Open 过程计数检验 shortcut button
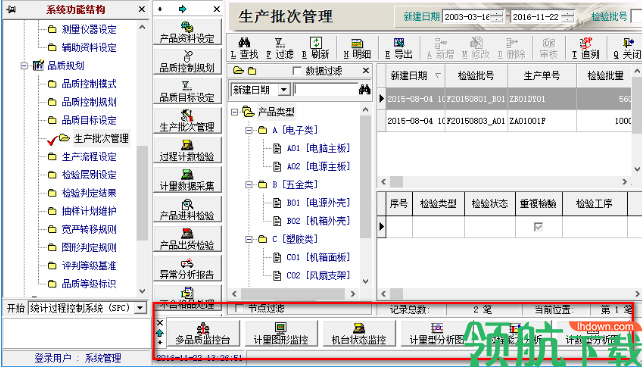Image resolution: width=642 pixels, height=374 pixels. 187,150
